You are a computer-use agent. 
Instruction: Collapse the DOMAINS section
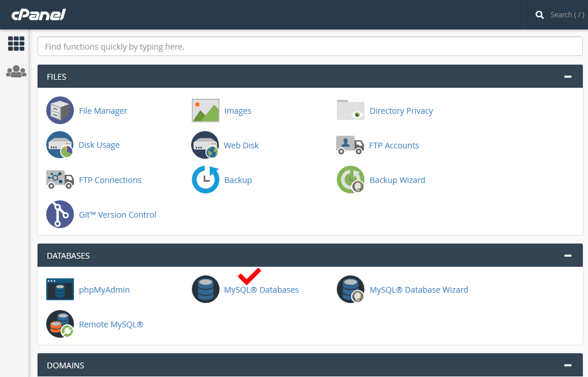tap(568, 365)
